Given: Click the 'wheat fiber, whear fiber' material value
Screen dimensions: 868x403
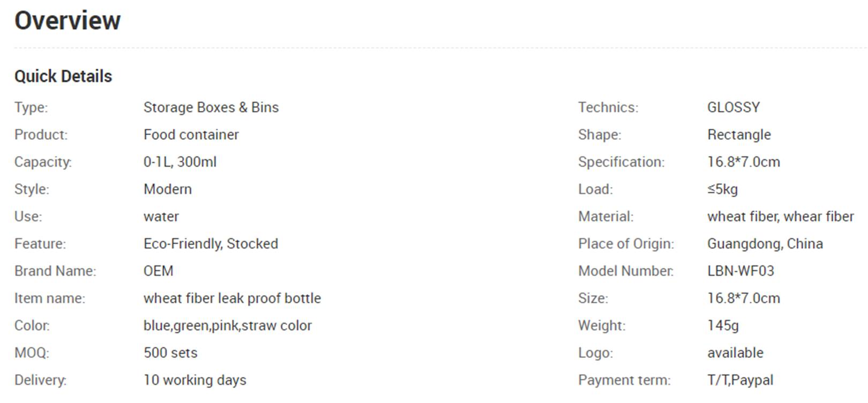Looking at the screenshot, I should click(781, 217).
